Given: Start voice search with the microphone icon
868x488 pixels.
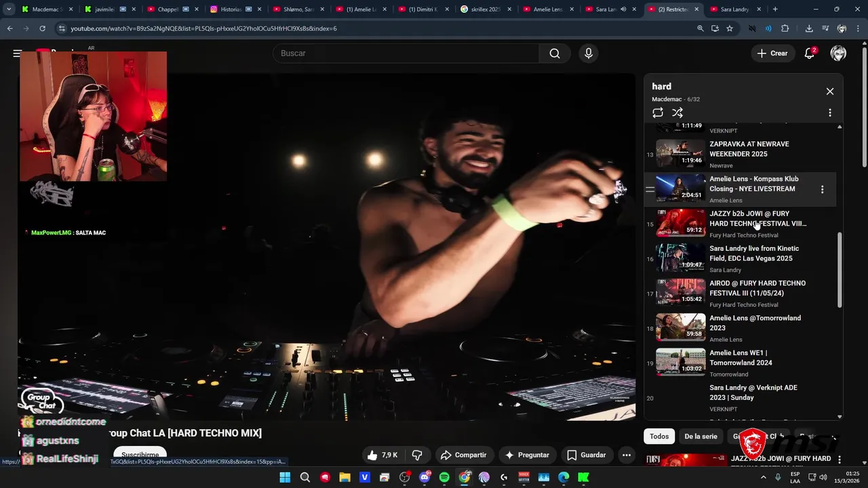Looking at the screenshot, I should pos(589,54).
